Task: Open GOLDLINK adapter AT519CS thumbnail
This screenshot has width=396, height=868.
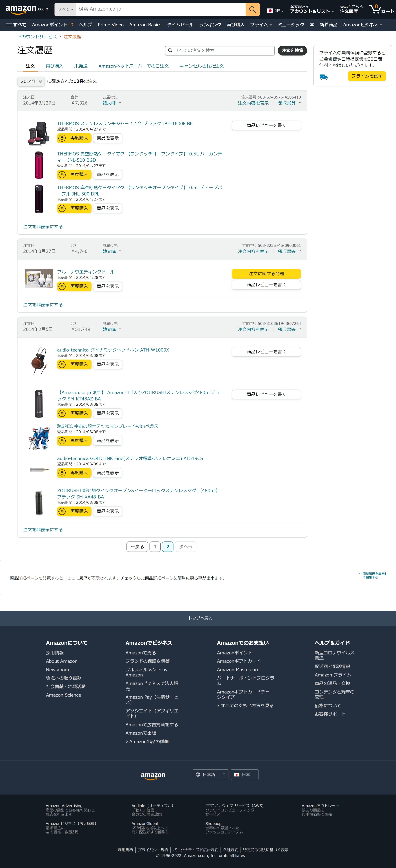Action: point(39,469)
